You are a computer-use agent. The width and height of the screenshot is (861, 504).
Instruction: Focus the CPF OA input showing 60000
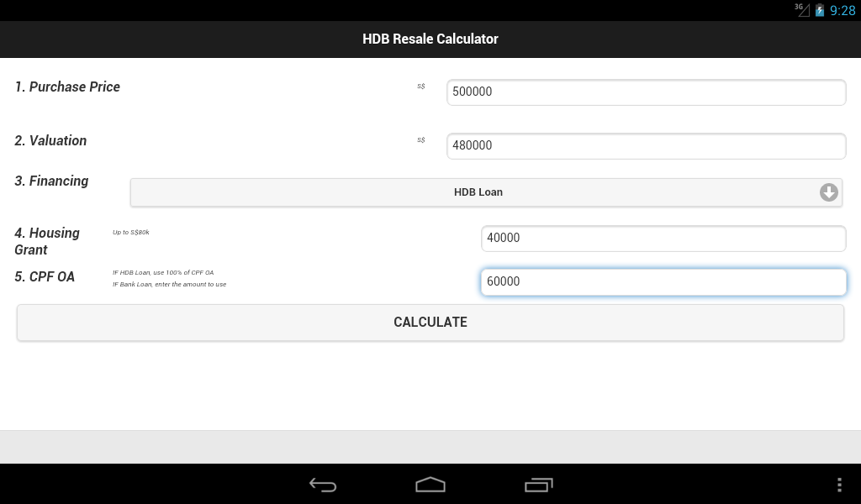click(x=663, y=282)
